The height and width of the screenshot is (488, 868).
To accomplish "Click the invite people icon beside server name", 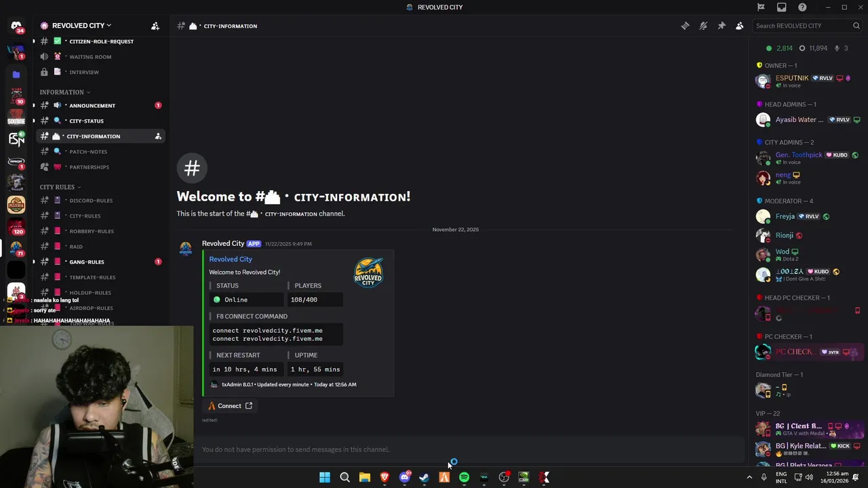I will 155,26.
